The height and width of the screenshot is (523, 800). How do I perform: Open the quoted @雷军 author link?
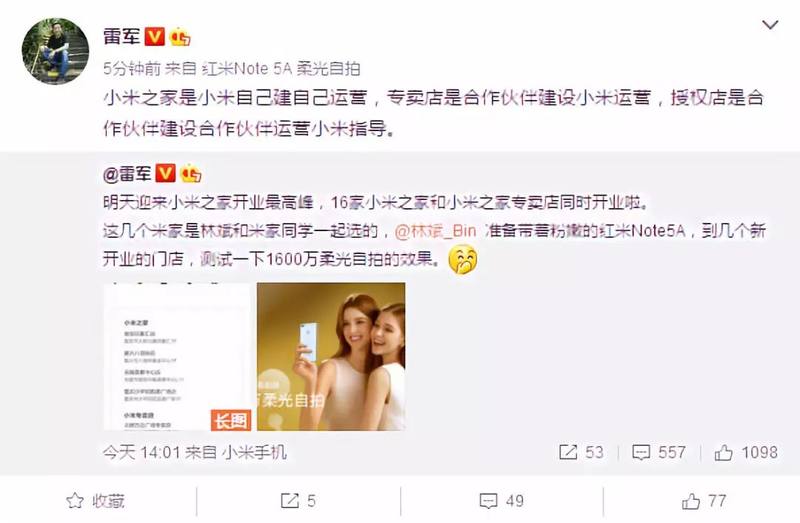point(127,174)
